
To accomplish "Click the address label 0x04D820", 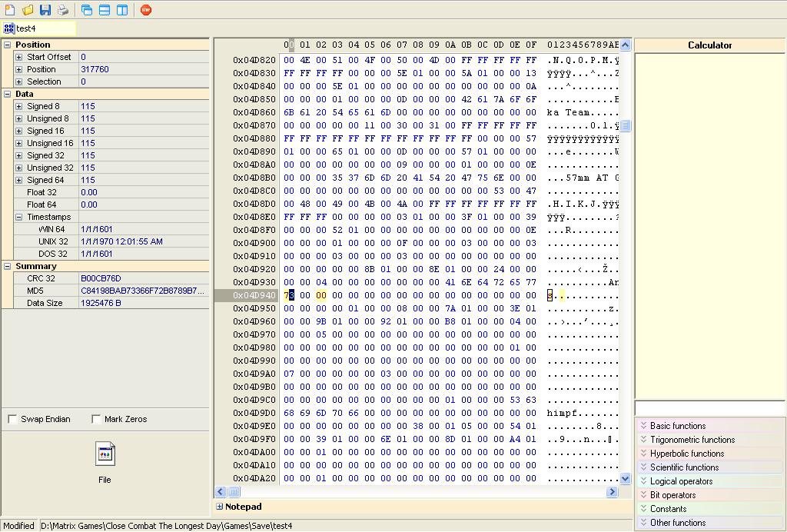I will [x=254, y=60].
